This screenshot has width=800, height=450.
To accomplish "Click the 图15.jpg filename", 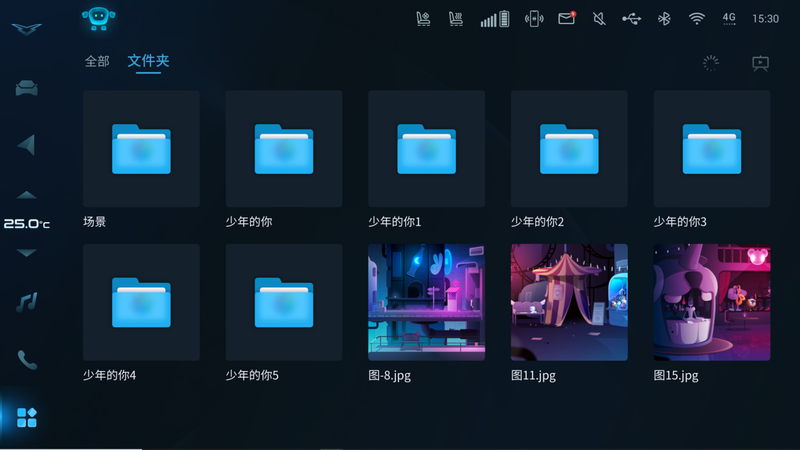I will tap(676, 376).
